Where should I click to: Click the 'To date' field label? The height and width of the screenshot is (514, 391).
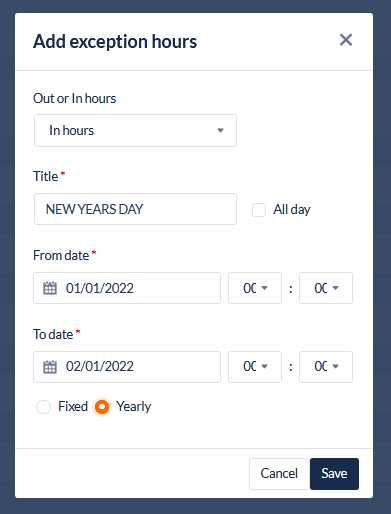53,334
